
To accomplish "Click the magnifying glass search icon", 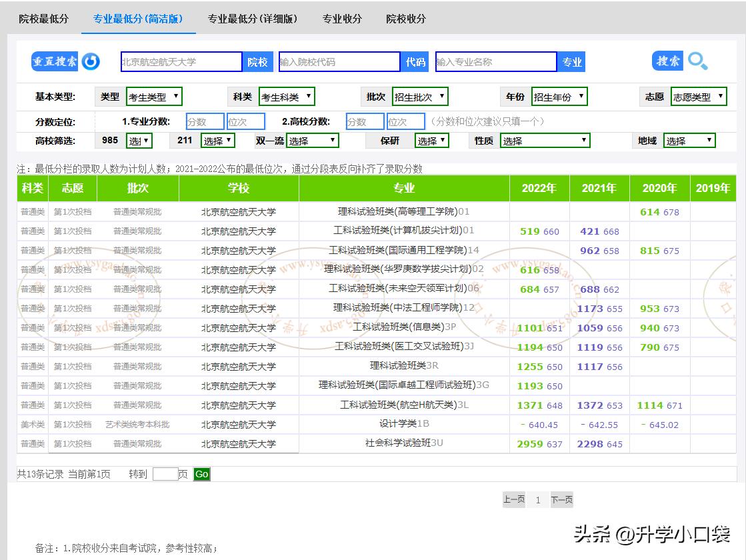I will point(696,60).
